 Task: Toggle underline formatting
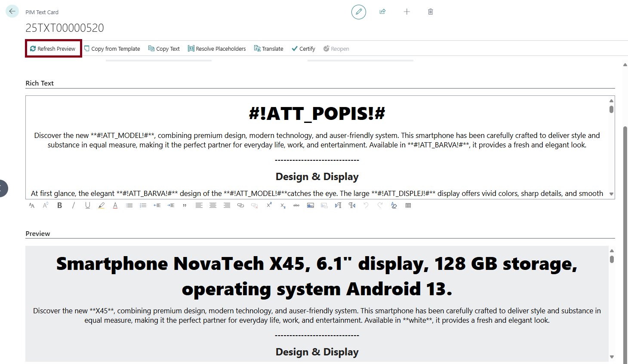coord(87,205)
